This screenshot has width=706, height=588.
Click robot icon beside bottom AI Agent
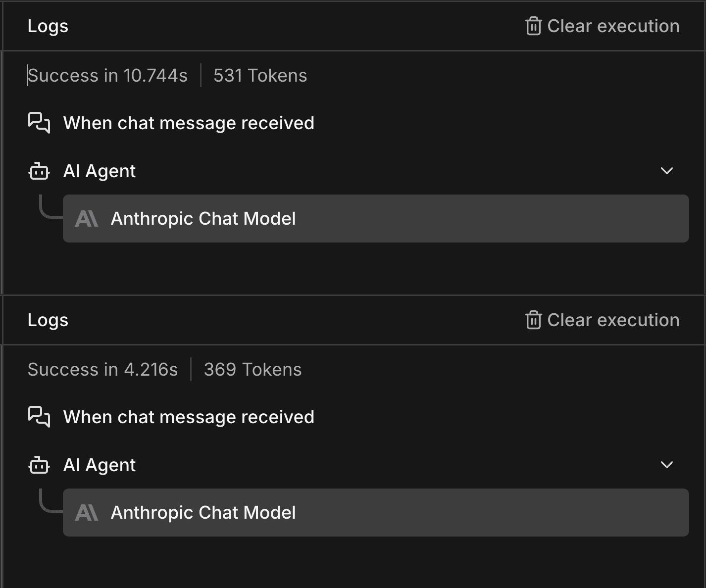39,465
